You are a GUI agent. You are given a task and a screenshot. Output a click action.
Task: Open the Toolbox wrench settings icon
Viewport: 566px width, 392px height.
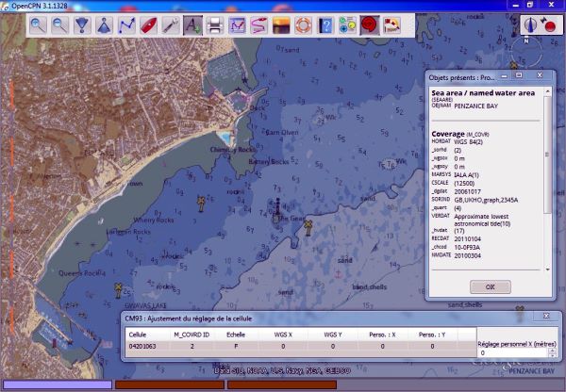[171, 25]
